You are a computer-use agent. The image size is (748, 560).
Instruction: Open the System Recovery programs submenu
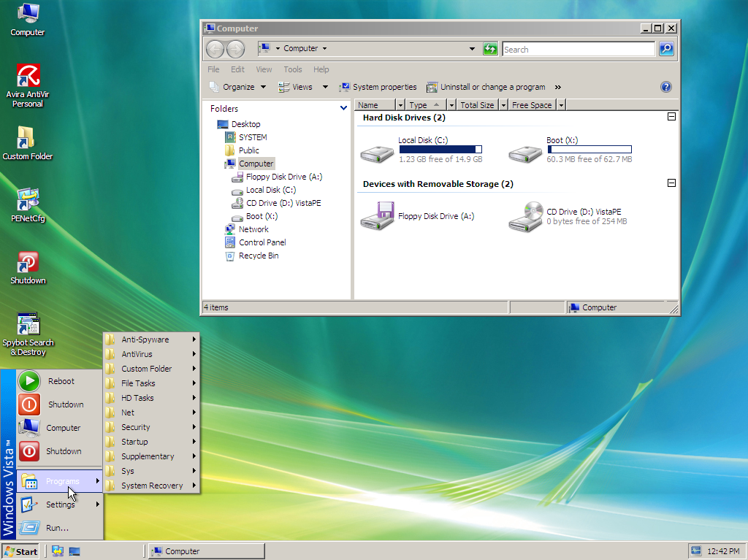152,486
